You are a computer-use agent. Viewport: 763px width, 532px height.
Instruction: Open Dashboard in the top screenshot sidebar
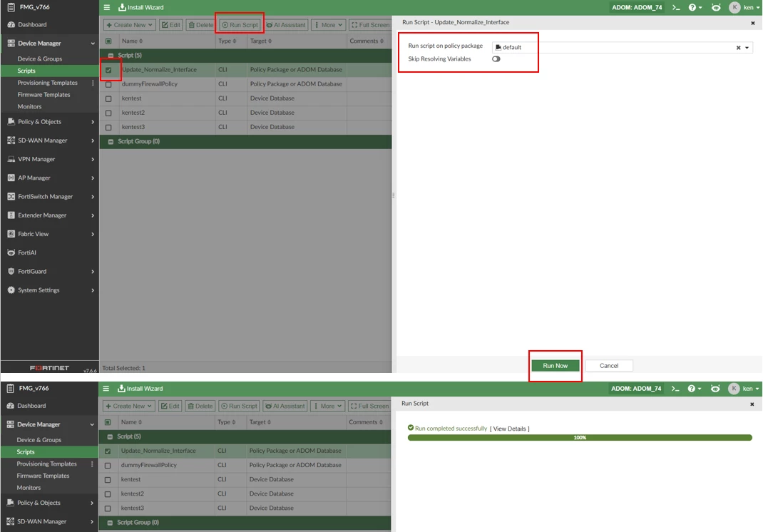point(32,24)
